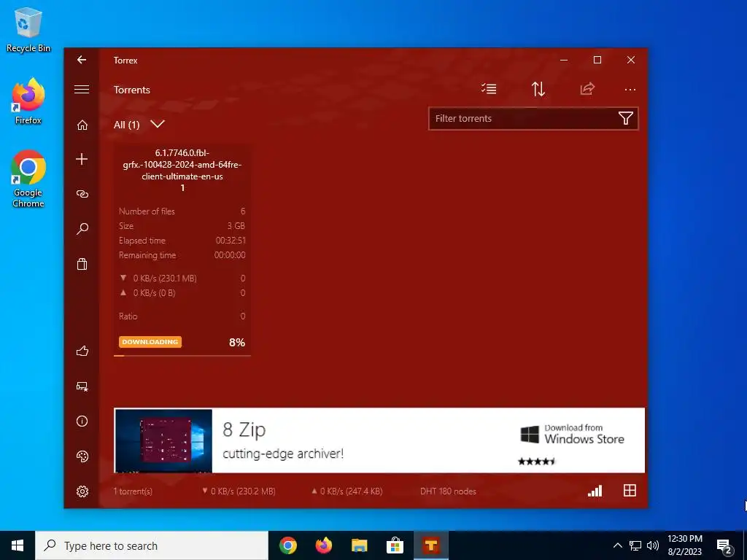Click the Ratio row in torrent card
The image size is (747, 560).
[182, 316]
